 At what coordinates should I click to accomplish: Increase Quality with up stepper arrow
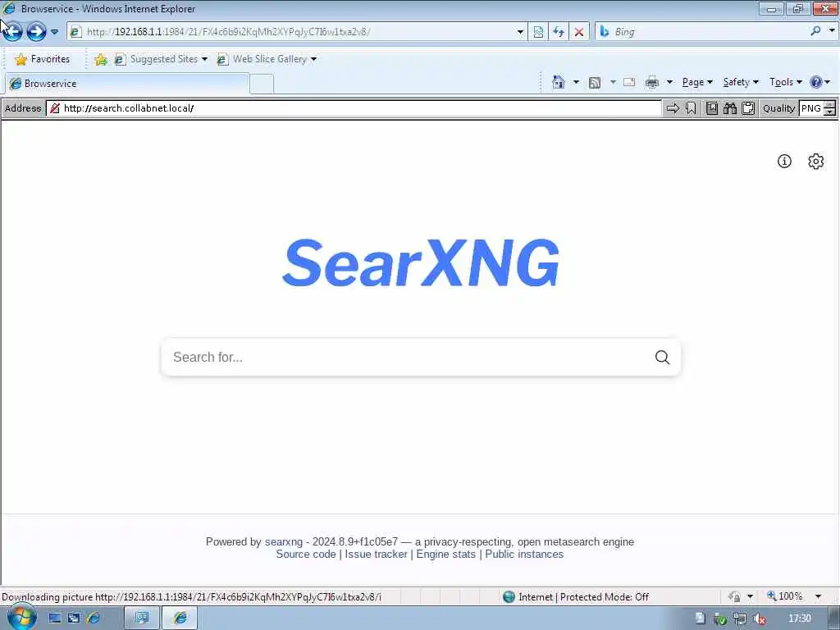tap(830, 104)
